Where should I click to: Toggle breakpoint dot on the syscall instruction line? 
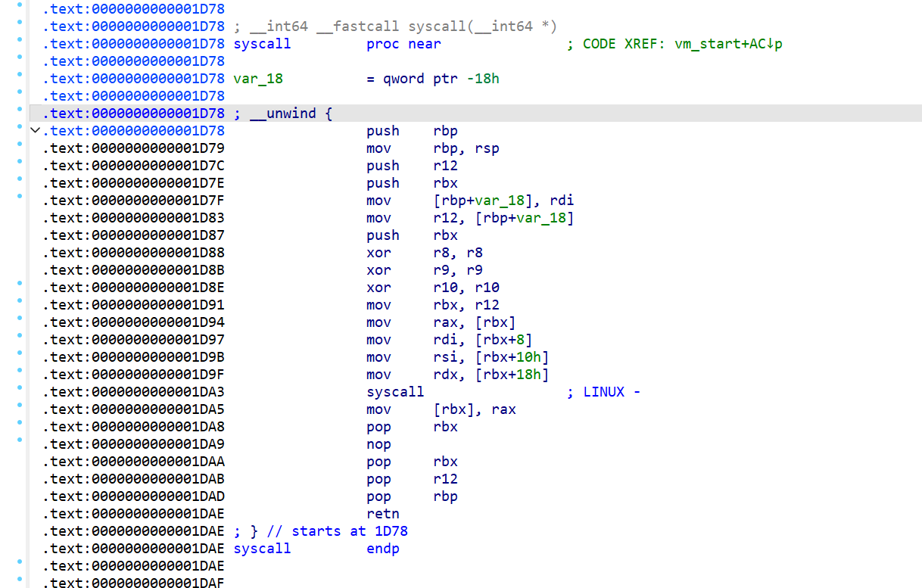19,387
